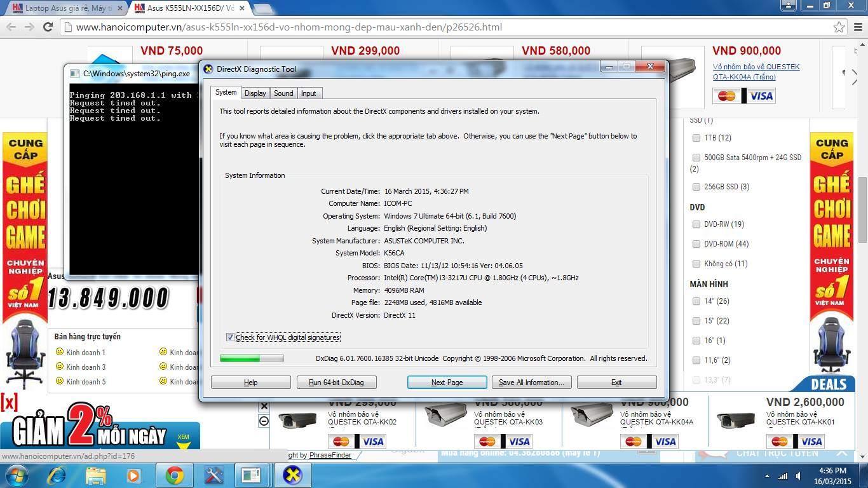Screen dimensions: 868x488
Task: Launch Internet Explorer from taskbar
Action: (x=57, y=475)
